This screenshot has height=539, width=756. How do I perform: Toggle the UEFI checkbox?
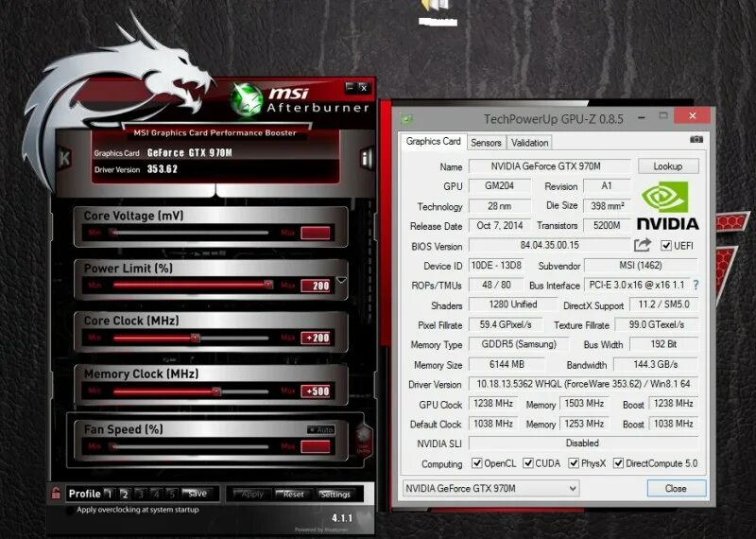666,246
